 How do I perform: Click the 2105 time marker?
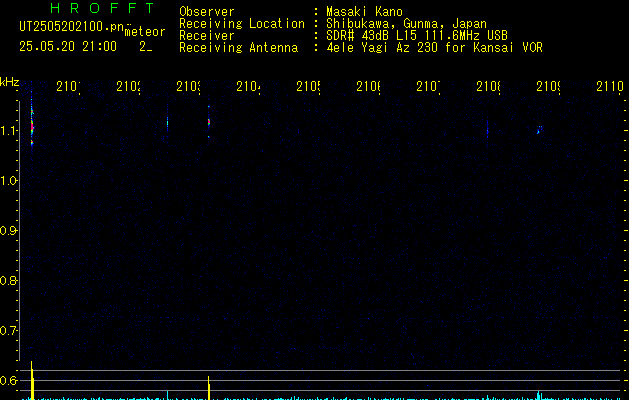click(308, 87)
